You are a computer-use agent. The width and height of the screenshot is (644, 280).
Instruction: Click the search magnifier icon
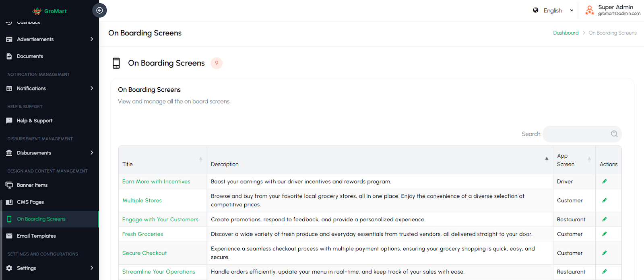tap(614, 134)
